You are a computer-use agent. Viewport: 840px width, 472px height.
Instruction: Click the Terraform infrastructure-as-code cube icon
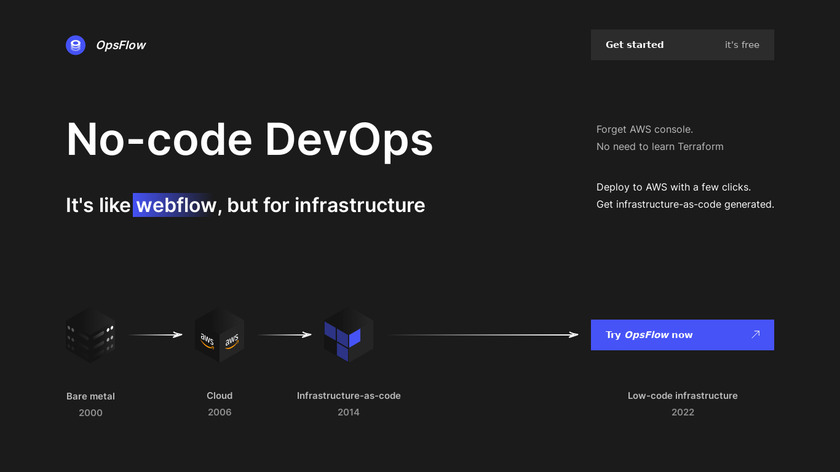349,335
